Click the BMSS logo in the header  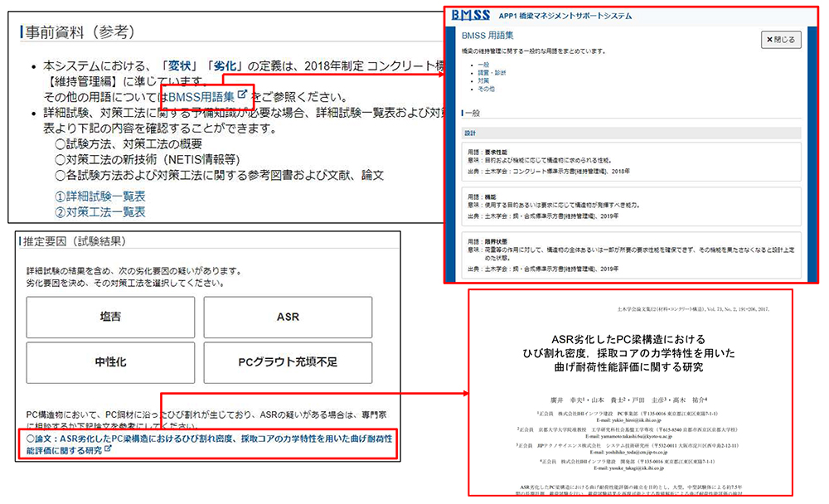[x=471, y=16]
